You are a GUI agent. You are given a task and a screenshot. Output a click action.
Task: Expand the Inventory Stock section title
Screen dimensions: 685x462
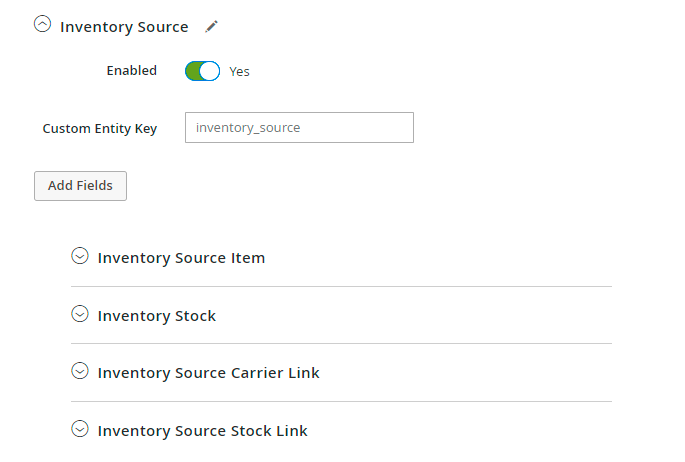pyautogui.click(x=157, y=316)
